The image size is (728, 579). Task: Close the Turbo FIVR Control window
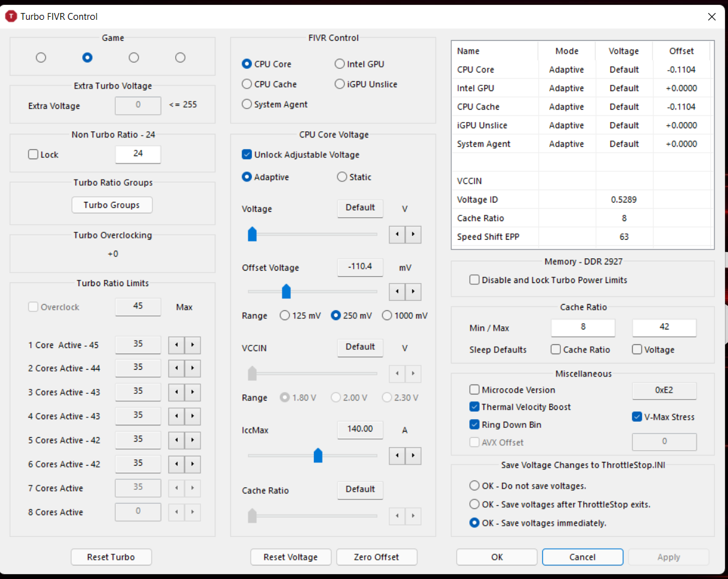(x=712, y=17)
